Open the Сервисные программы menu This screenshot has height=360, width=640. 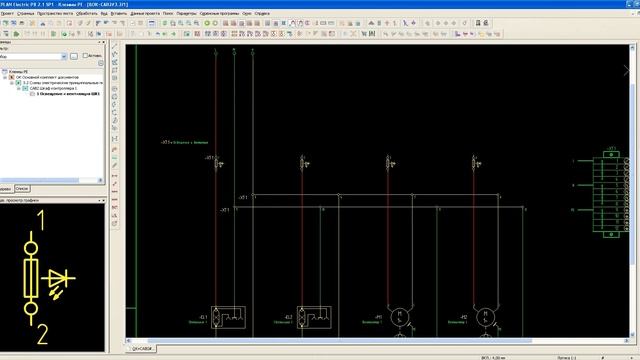click(219, 13)
